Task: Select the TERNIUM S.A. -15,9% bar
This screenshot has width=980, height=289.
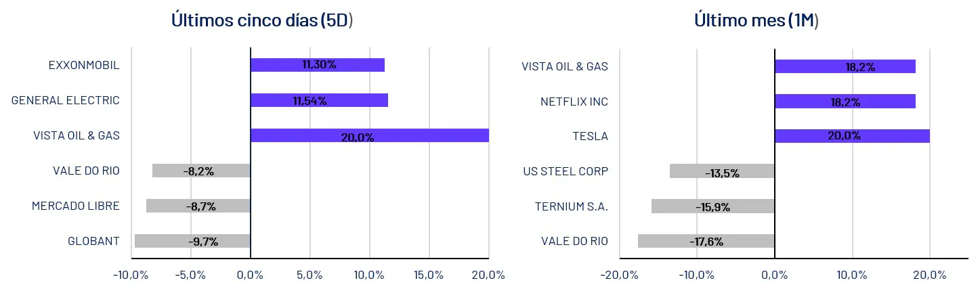Action: click(712, 206)
